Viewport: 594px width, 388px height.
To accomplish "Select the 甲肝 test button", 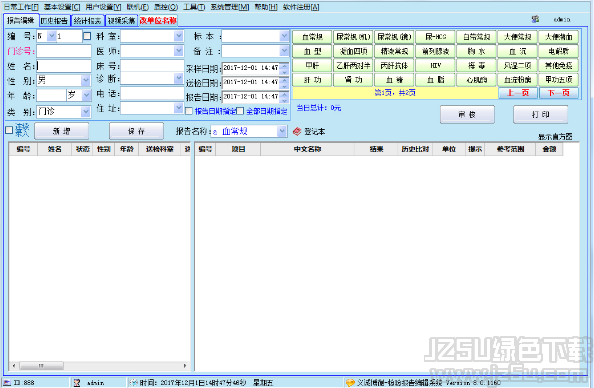I will click(312, 66).
